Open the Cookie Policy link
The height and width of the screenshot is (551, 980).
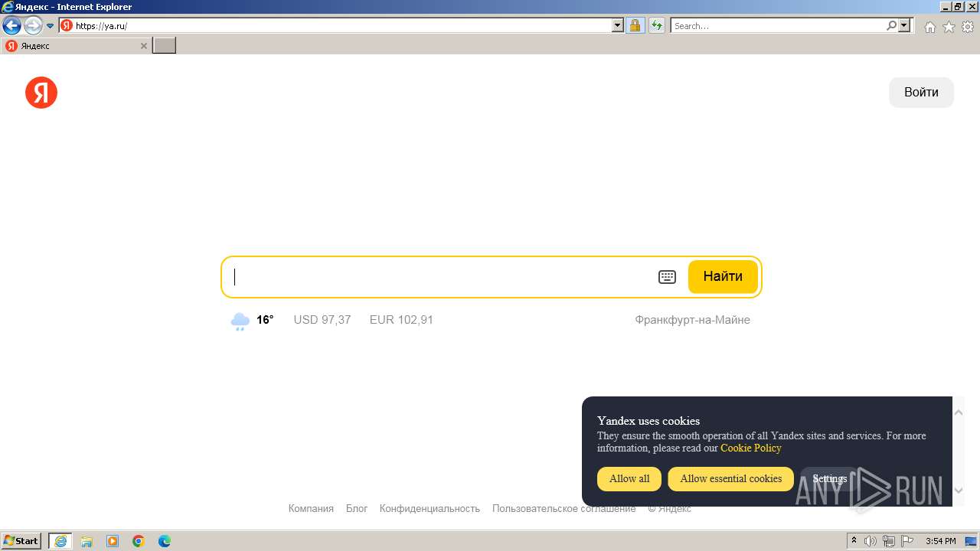751,448
